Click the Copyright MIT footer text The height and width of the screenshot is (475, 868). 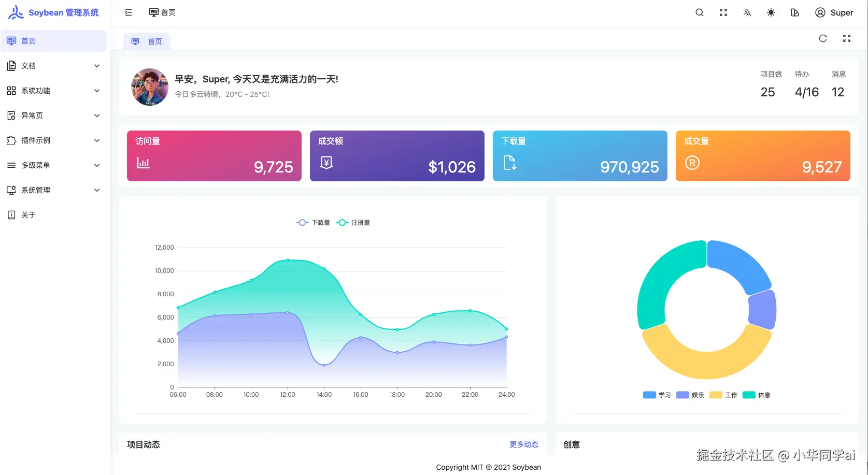pyautogui.click(x=488, y=467)
